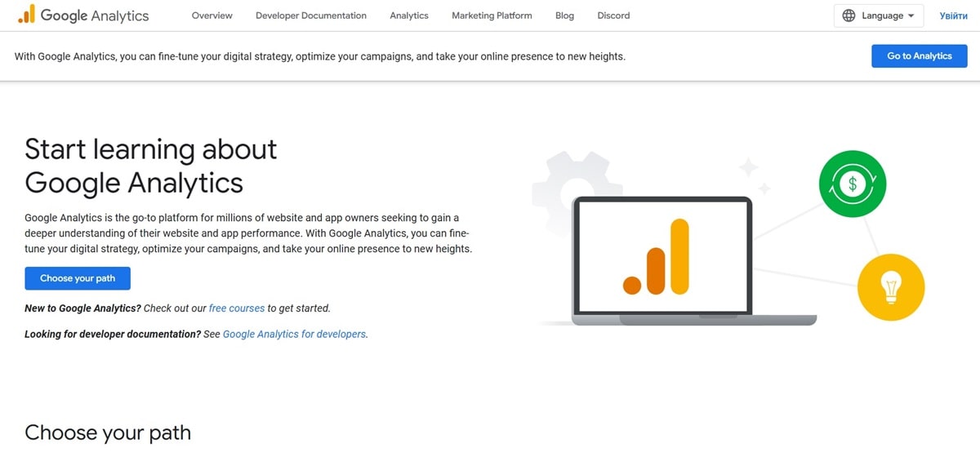The height and width of the screenshot is (470, 980).
Task: Click the Увійти sign-in link
Action: point(953,16)
